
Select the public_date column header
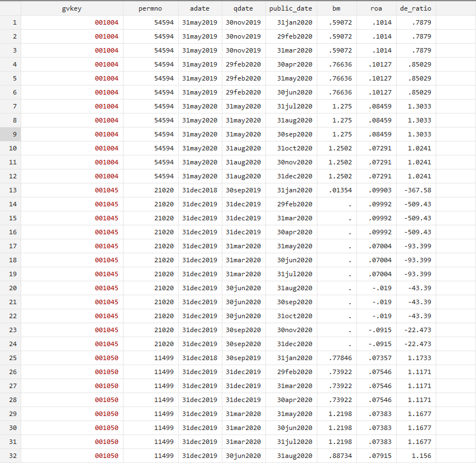[x=291, y=8]
